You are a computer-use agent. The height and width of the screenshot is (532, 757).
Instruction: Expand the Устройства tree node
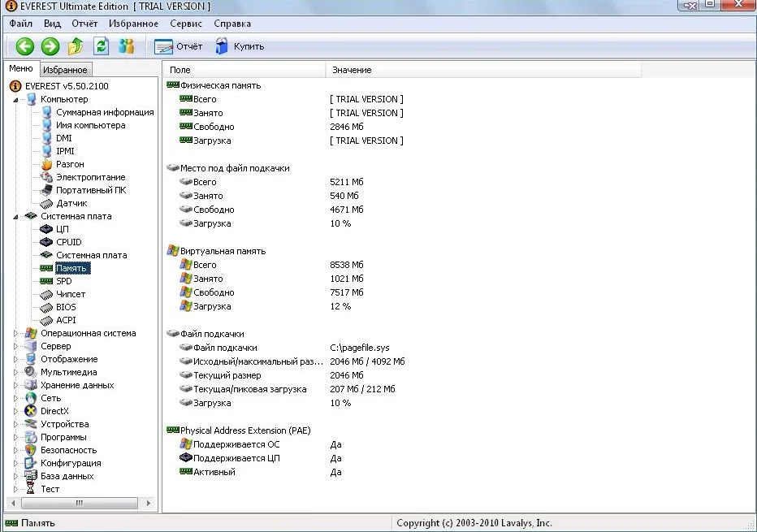point(15,424)
